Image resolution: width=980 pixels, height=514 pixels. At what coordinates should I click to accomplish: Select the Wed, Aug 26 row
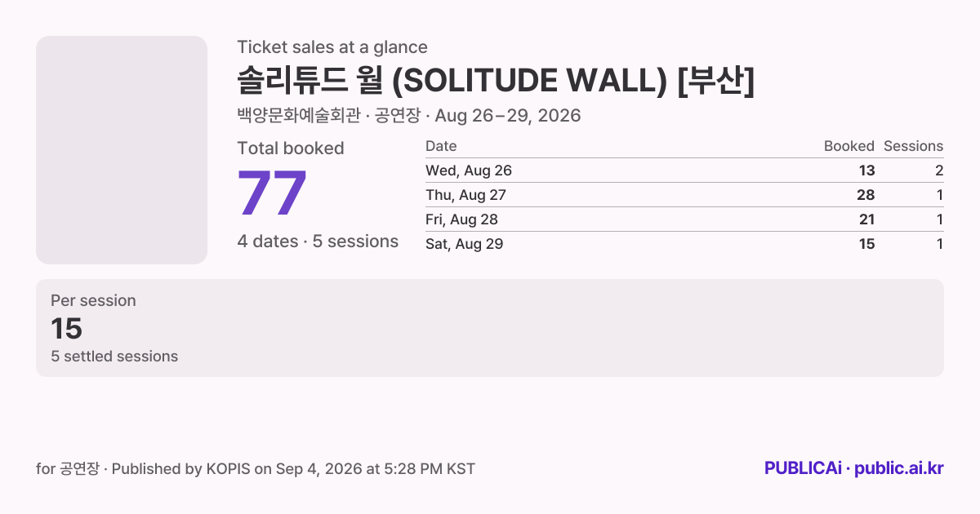(684, 171)
